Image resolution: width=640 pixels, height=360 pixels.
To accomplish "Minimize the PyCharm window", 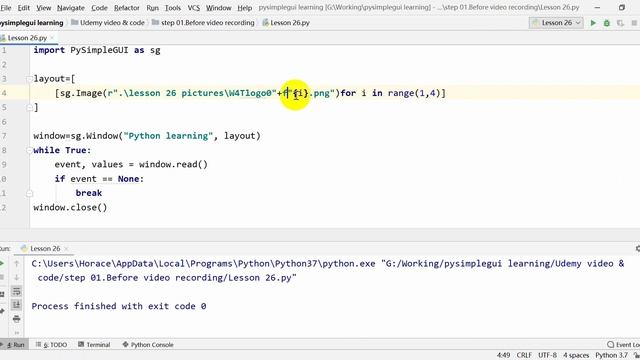I will coord(597,8).
